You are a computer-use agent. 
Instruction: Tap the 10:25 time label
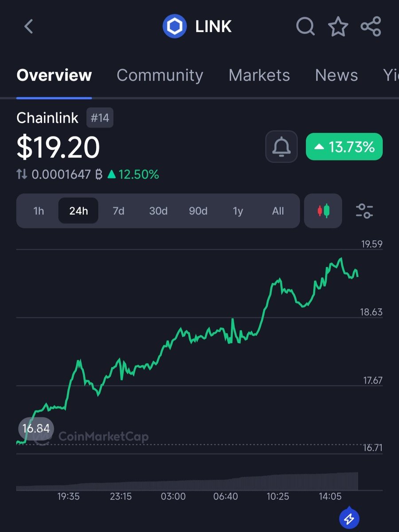click(x=278, y=497)
